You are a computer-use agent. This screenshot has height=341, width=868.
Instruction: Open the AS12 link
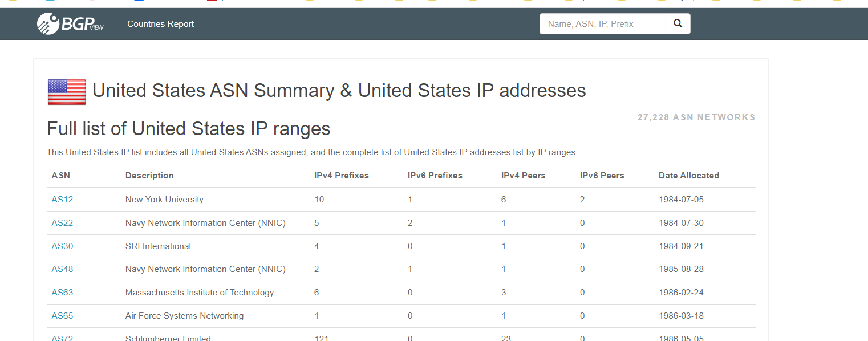click(62, 200)
